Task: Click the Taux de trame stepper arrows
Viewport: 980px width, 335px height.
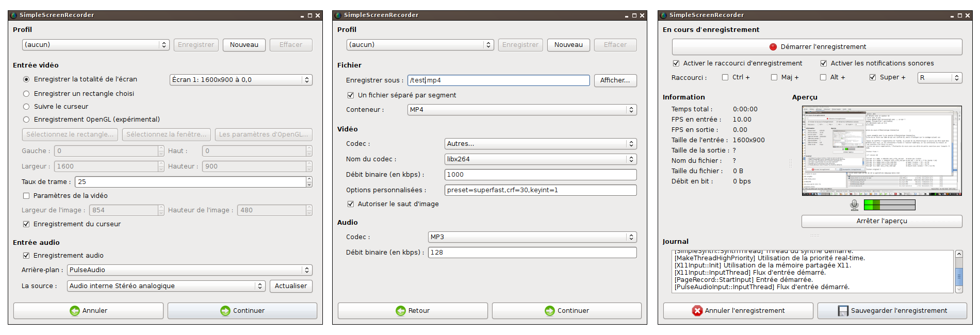Action: [x=309, y=182]
